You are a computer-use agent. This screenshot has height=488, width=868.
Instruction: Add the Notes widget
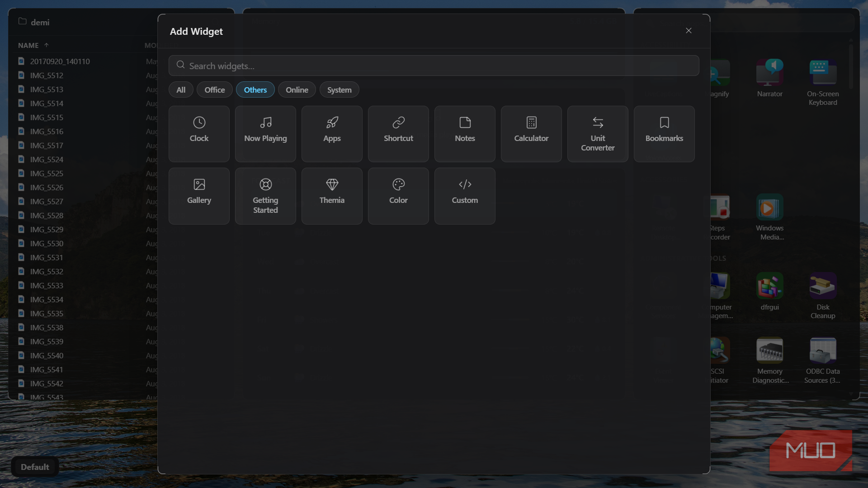click(x=465, y=134)
